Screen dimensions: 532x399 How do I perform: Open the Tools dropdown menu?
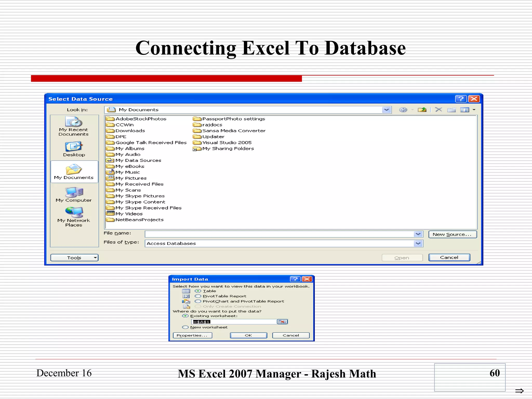pos(74,258)
